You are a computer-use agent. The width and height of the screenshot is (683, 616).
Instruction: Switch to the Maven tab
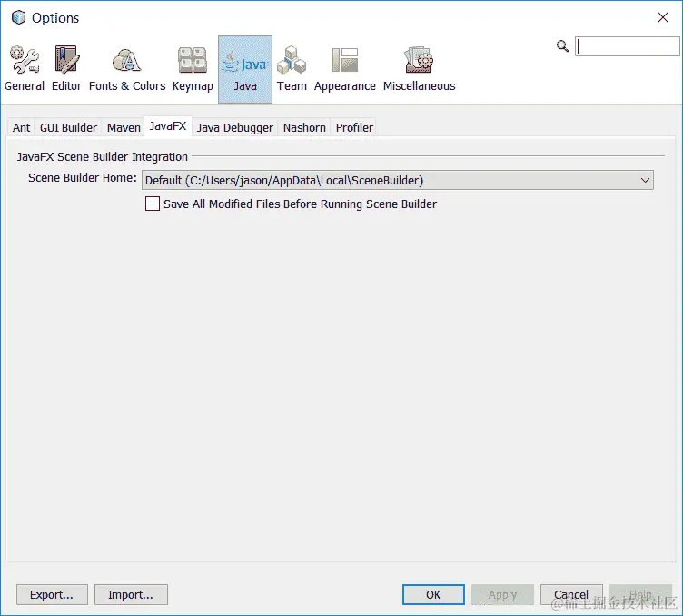124,127
